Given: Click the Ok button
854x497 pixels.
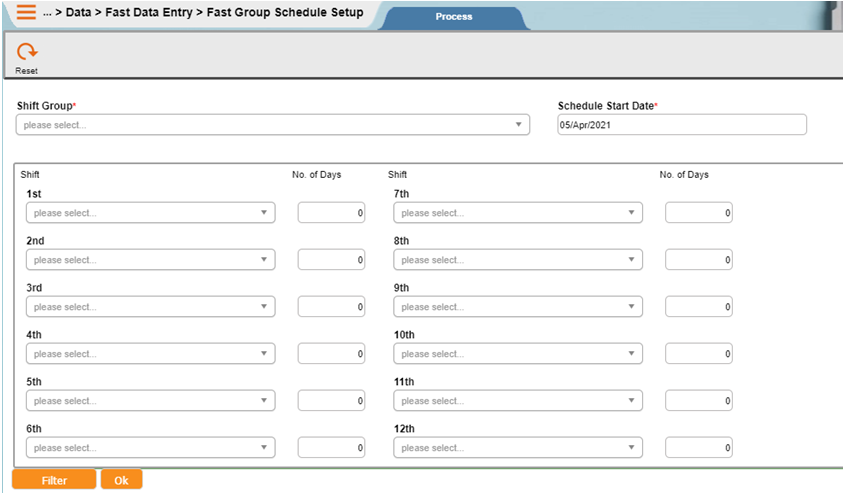Looking at the screenshot, I should coord(121,480).
